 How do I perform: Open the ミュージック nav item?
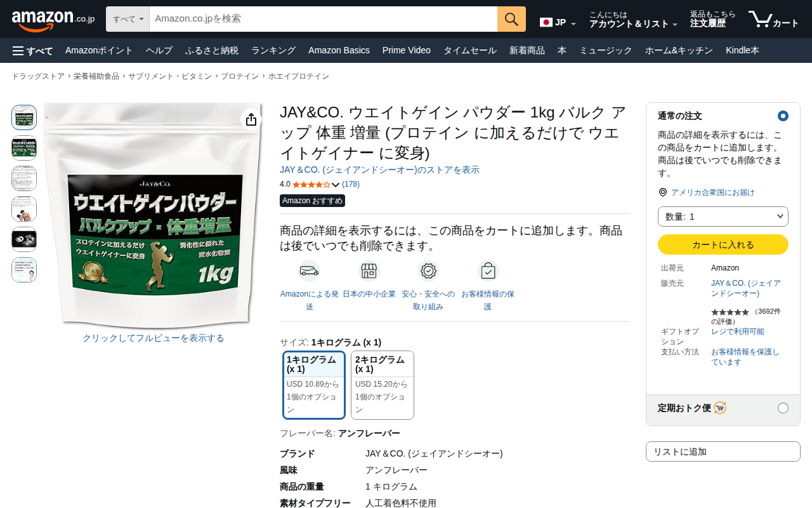606,50
